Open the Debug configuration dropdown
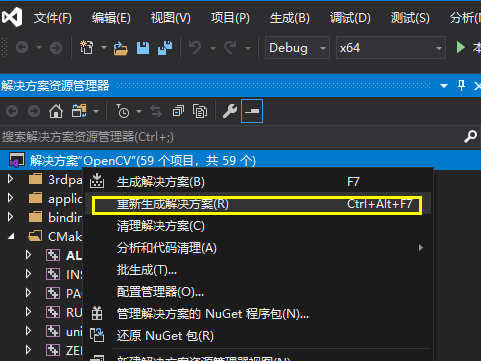This screenshot has width=481, height=361. point(297,48)
